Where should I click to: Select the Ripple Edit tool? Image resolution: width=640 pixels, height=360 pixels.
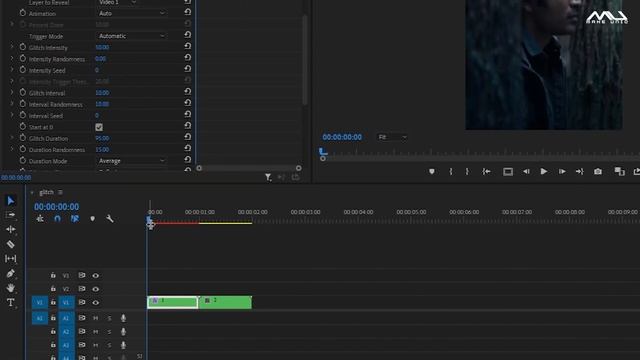[11, 229]
